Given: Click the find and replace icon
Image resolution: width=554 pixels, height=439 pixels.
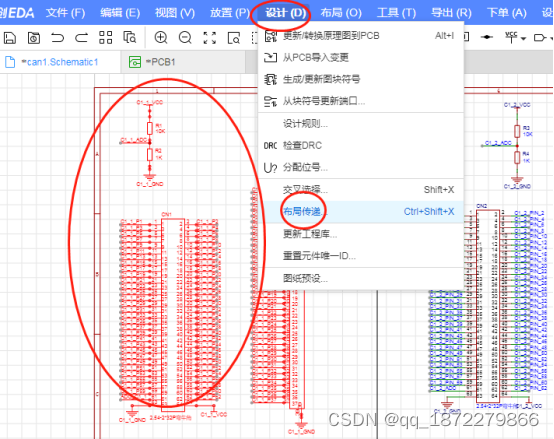Looking at the screenshot, I should pos(129,37).
